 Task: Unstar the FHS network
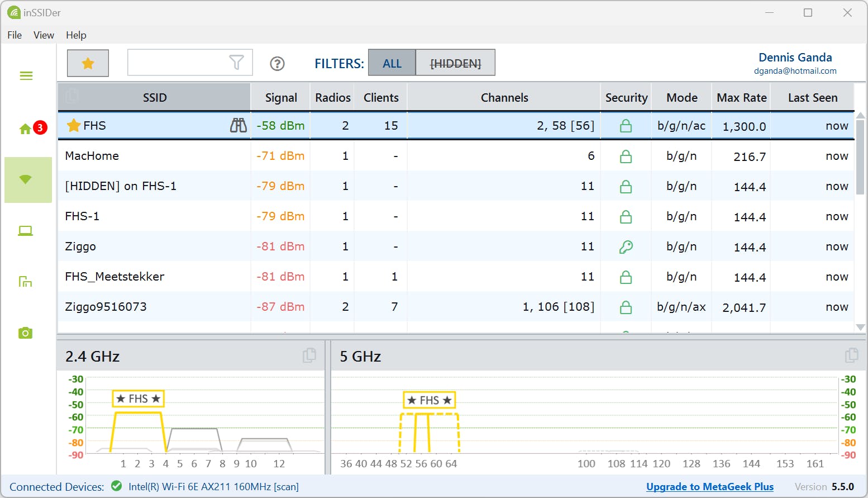[74, 126]
